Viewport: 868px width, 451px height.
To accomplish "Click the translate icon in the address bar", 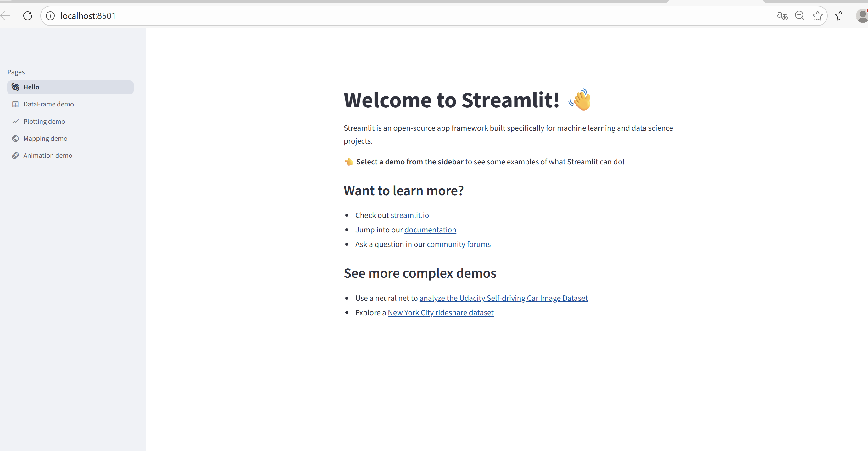I will point(782,15).
